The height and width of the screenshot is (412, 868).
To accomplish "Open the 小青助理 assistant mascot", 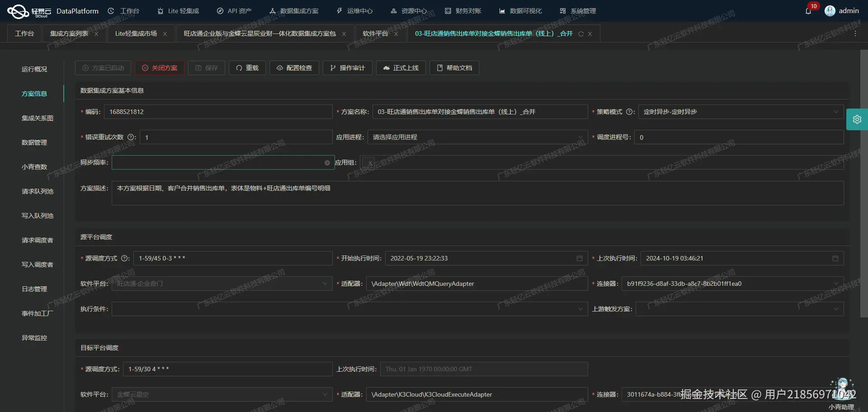I will [x=842, y=390].
